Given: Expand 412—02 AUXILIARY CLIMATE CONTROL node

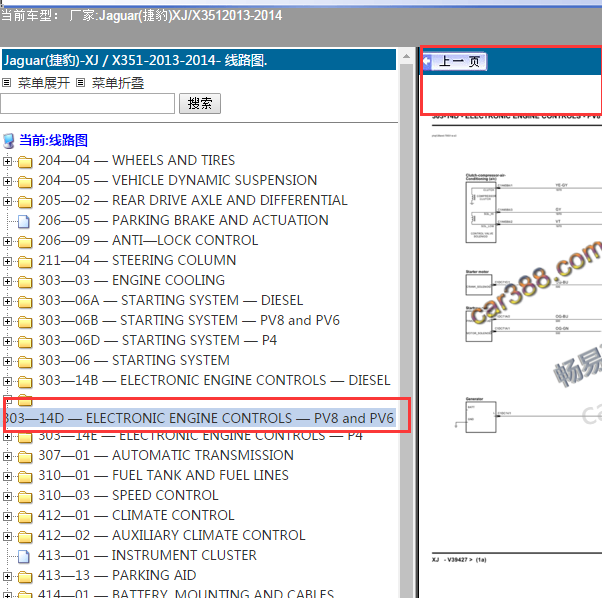Looking at the screenshot, I should click(7, 536).
